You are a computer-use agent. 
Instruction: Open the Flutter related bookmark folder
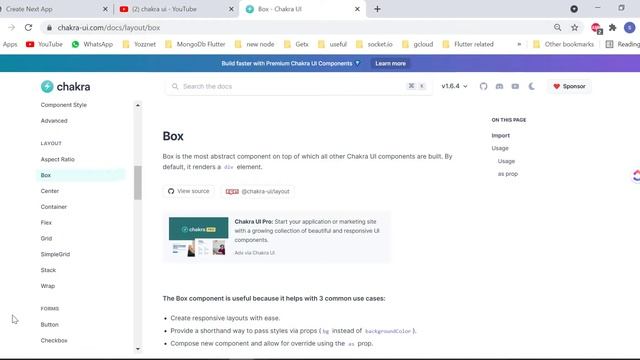(468, 44)
